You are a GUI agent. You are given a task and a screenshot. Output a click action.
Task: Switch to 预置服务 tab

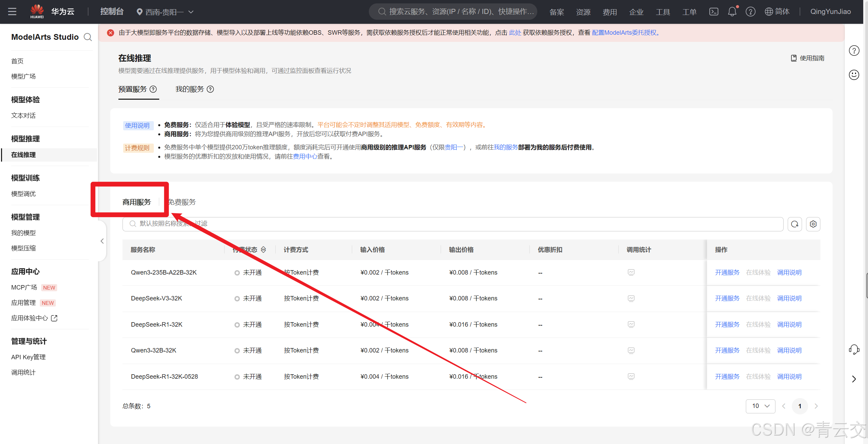click(x=132, y=89)
